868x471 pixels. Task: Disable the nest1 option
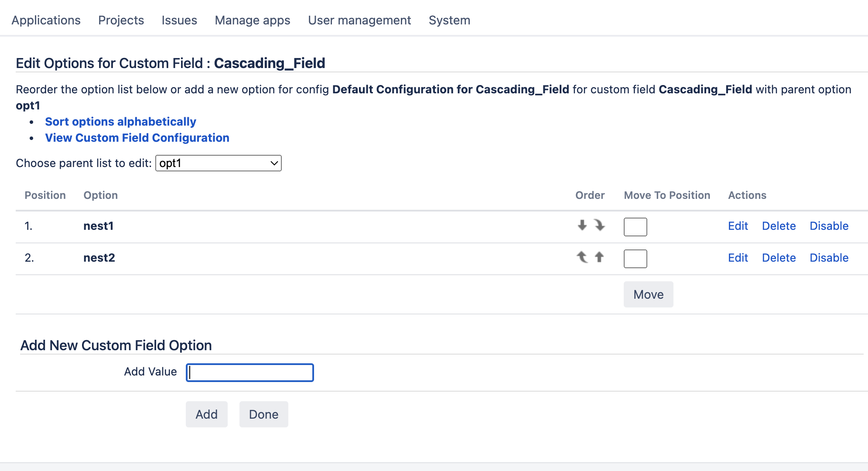tap(829, 226)
